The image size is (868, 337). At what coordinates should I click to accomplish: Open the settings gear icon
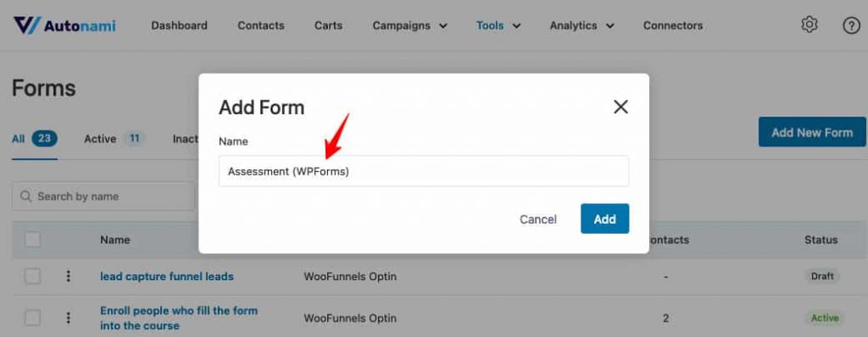coord(810,25)
